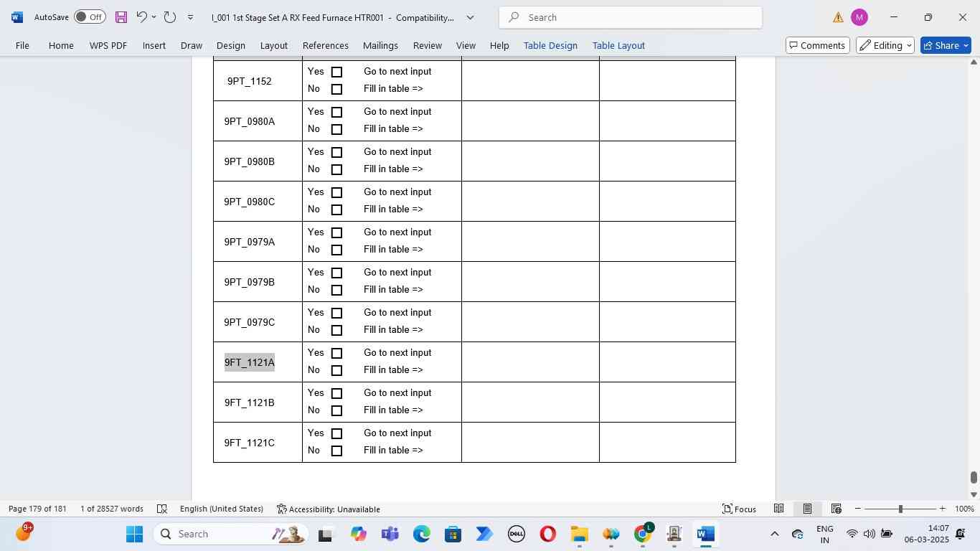Open Google Chrome from the taskbar
980x551 pixels.
point(643,534)
